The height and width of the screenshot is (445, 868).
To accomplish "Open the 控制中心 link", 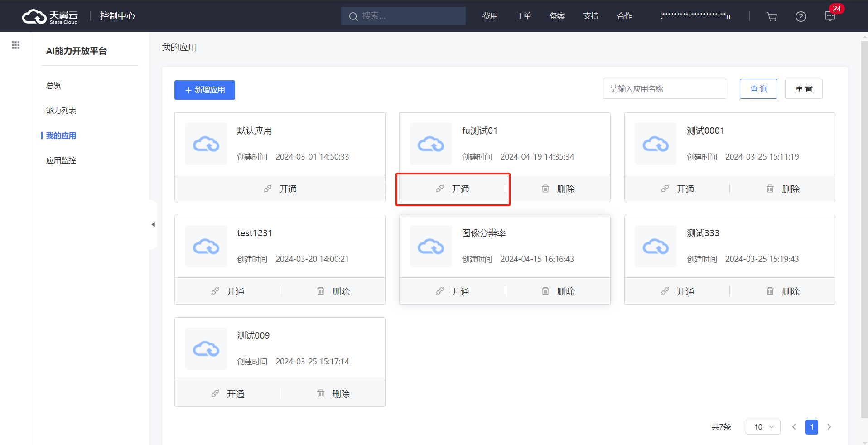I will (x=118, y=16).
